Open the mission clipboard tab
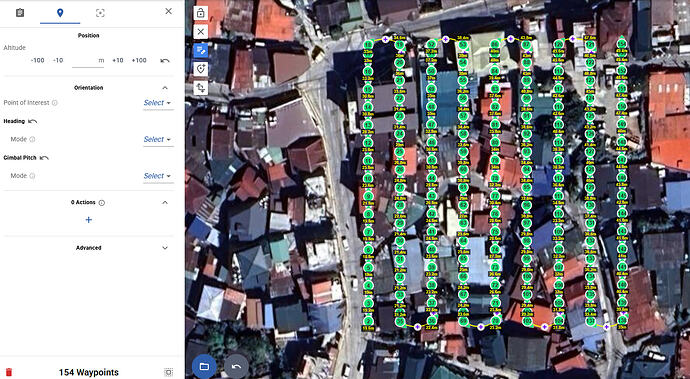 click(x=20, y=12)
